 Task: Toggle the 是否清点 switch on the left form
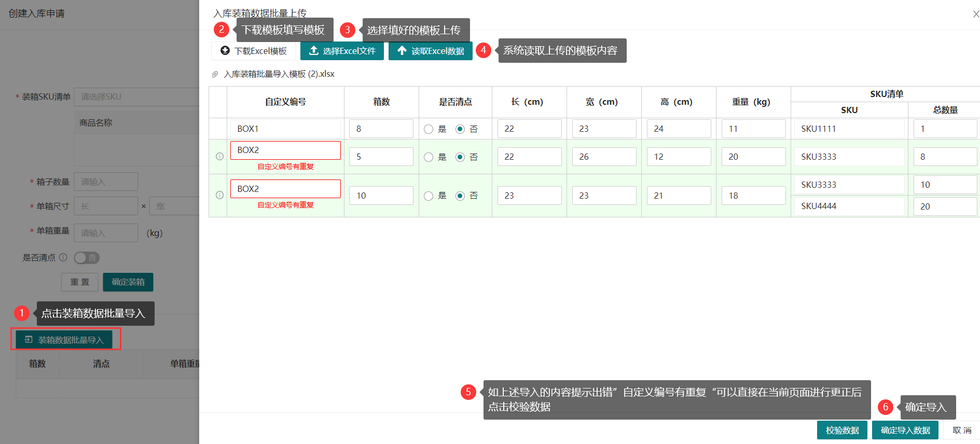[87, 258]
